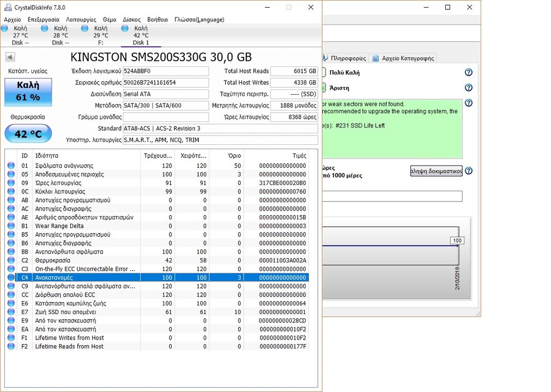Select the Disk -- entry at 28 °C
This screenshot has width=551, height=392.
pyautogui.click(x=60, y=35)
